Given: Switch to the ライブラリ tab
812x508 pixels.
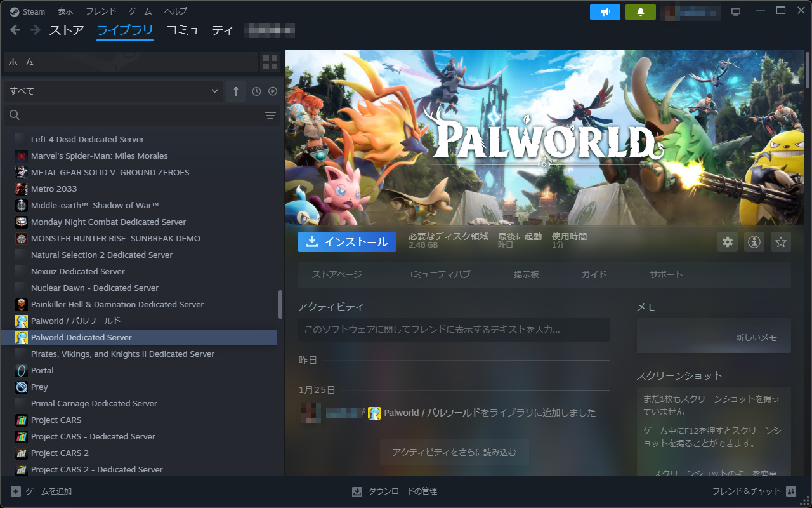Looking at the screenshot, I should 125,30.
